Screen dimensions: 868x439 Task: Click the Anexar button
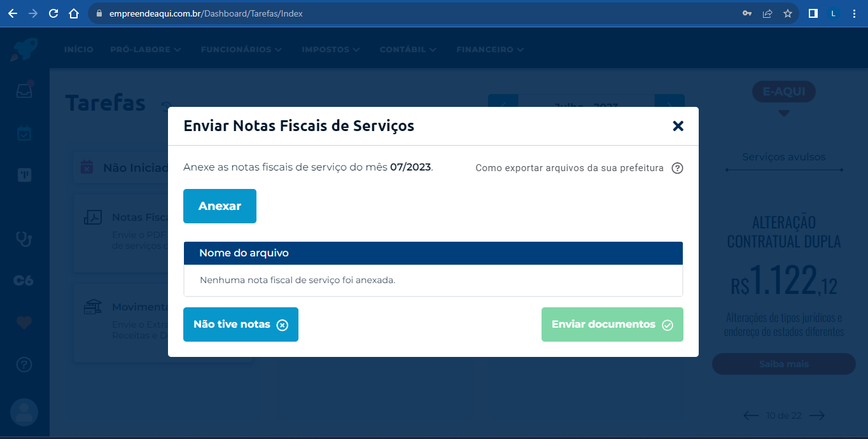point(220,206)
